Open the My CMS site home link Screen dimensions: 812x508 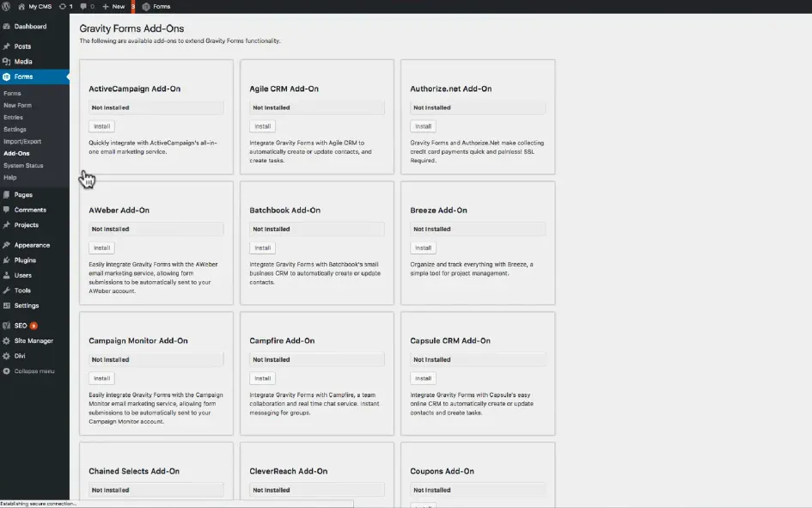[34, 6]
